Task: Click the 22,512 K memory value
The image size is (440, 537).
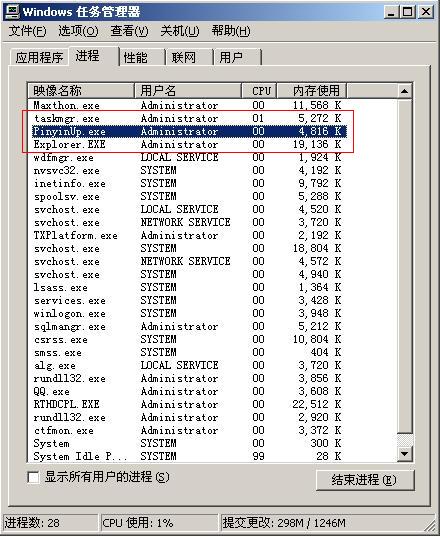Action: (x=317, y=404)
